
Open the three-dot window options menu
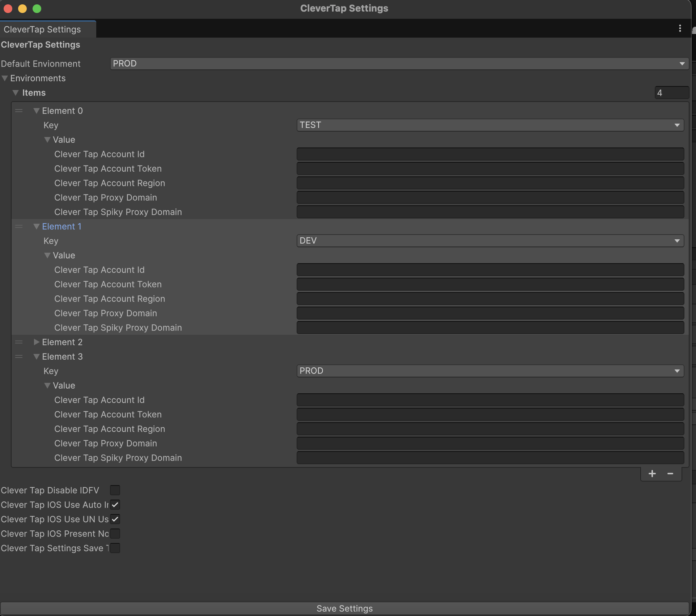[x=680, y=28]
